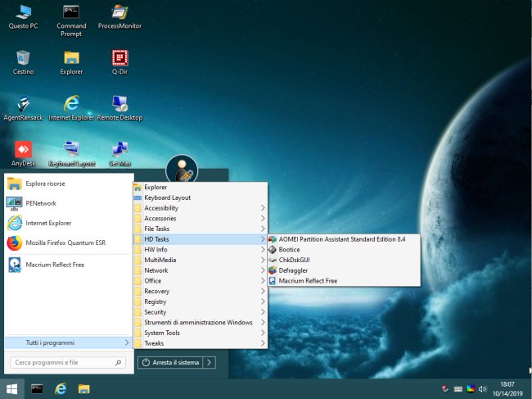Click the taskbar clock and date
This screenshot has width=532, height=399.
click(x=507, y=389)
